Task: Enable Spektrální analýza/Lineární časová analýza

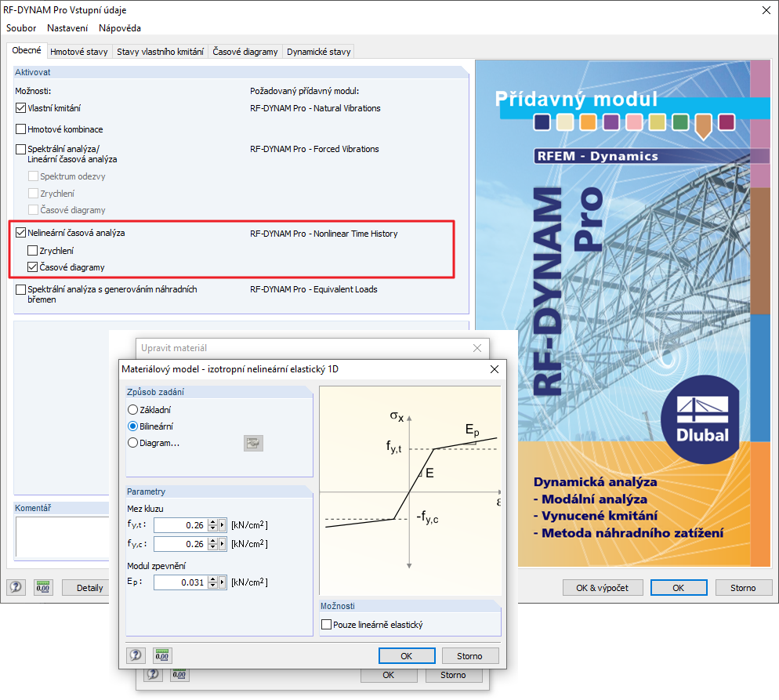Action: point(21,149)
